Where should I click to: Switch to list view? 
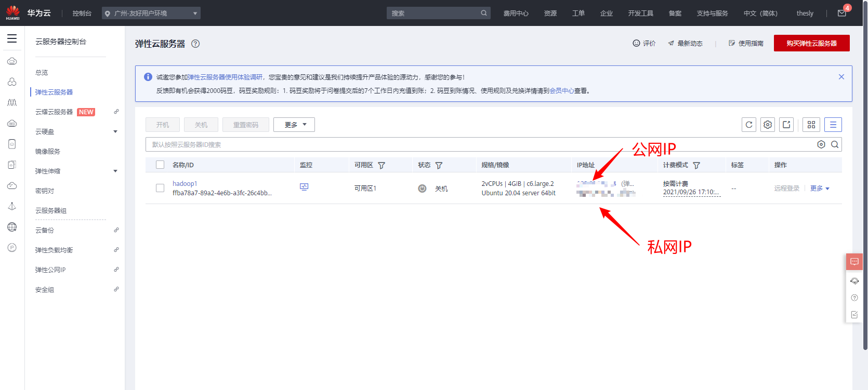tap(833, 125)
